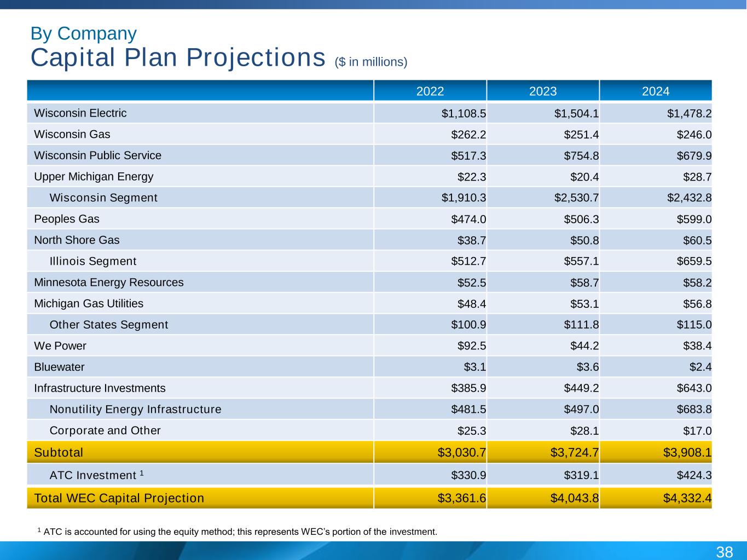Click the We Power 2022 value $92.5

tap(472, 346)
